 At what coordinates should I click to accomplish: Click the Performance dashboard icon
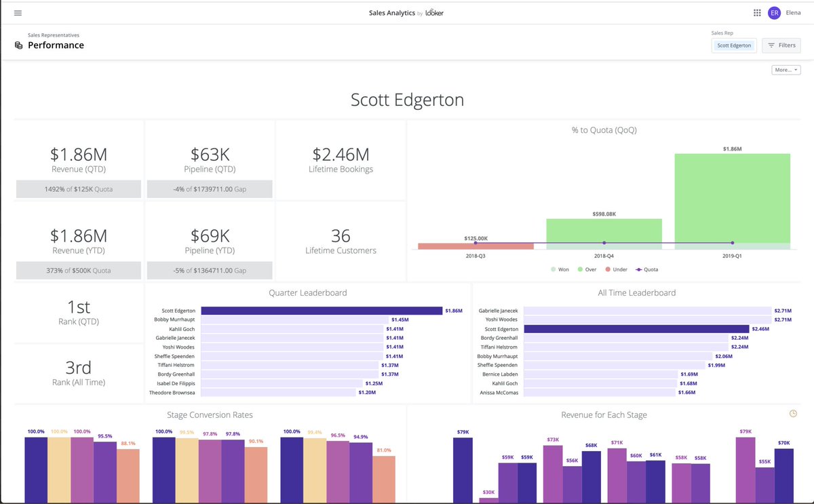(x=18, y=45)
